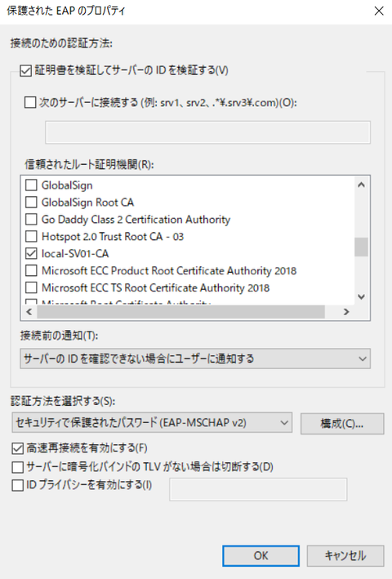Click the list scroll up arrow
This screenshot has width=392, height=579.
pyautogui.click(x=361, y=185)
